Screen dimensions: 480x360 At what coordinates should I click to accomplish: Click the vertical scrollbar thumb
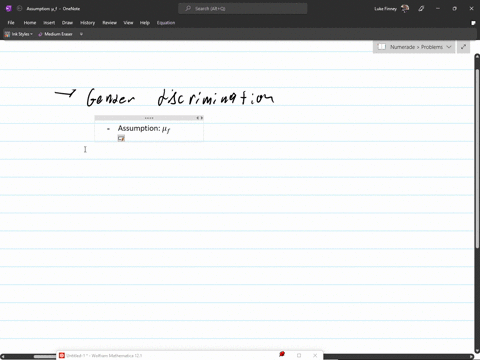point(477,158)
